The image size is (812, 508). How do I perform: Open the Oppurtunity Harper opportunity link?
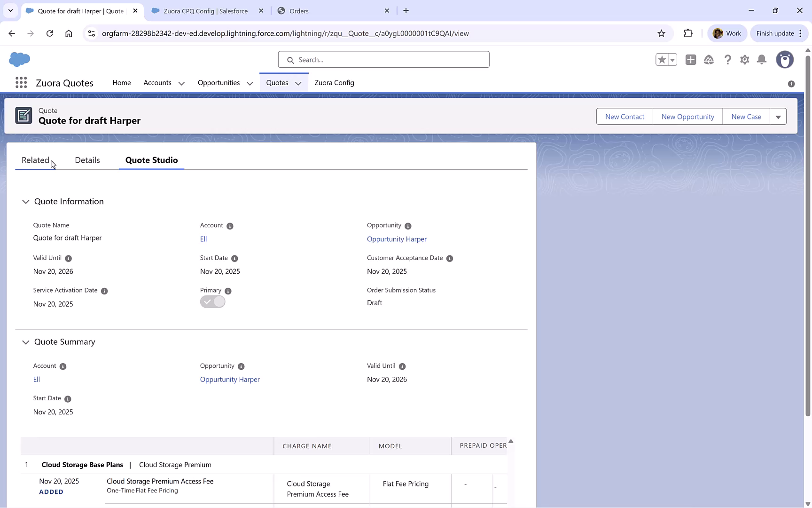(x=396, y=239)
